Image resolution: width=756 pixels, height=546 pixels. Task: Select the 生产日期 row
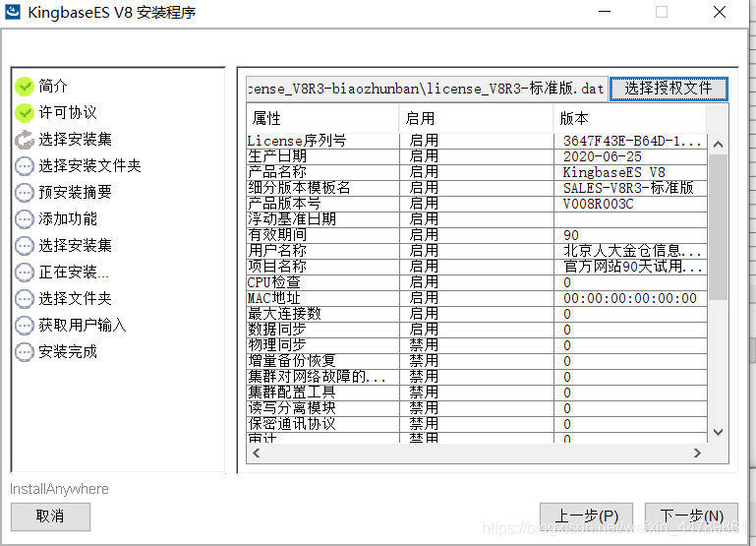coord(477,156)
